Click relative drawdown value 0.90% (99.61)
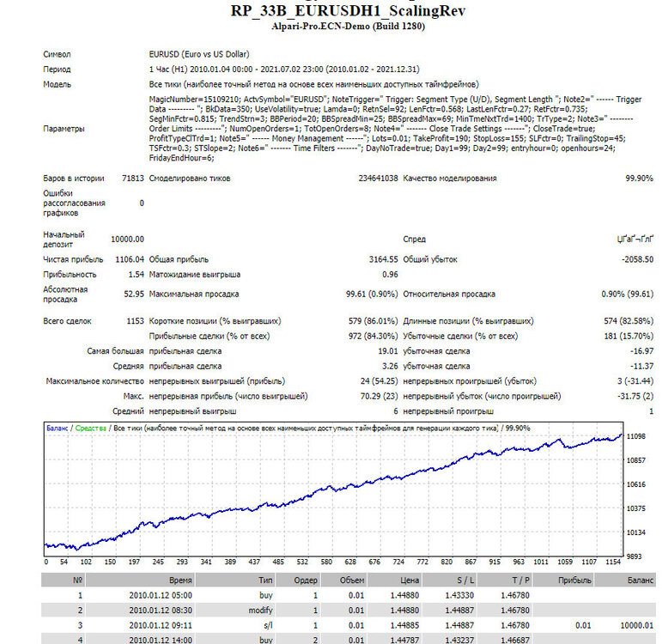Viewport: 662px width, 644px height. (x=628, y=294)
